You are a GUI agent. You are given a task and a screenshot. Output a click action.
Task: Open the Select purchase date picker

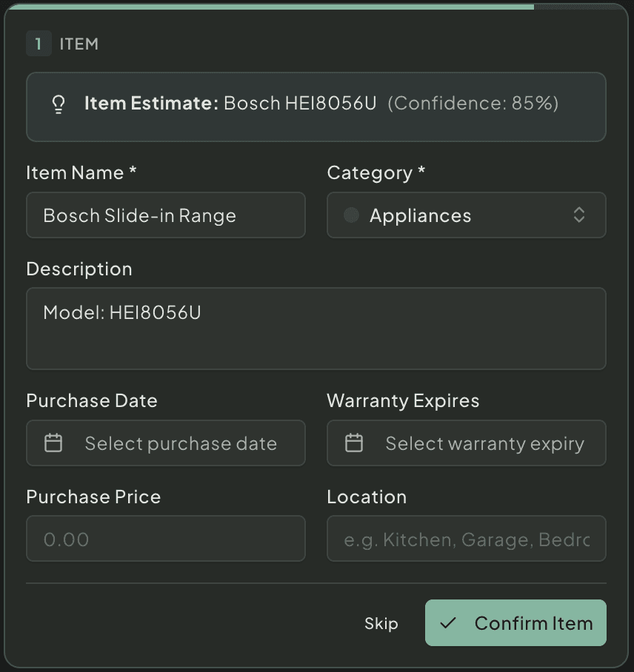[x=166, y=443]
